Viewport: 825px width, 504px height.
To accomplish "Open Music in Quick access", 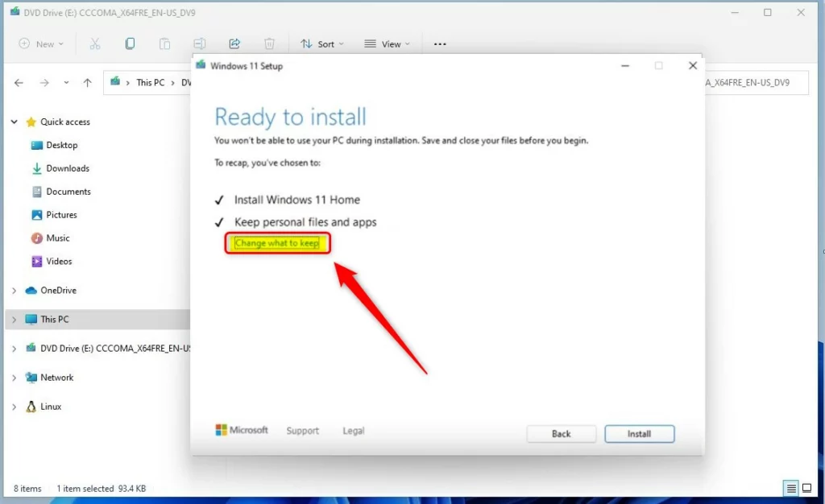I will click(x=58, y=238).
